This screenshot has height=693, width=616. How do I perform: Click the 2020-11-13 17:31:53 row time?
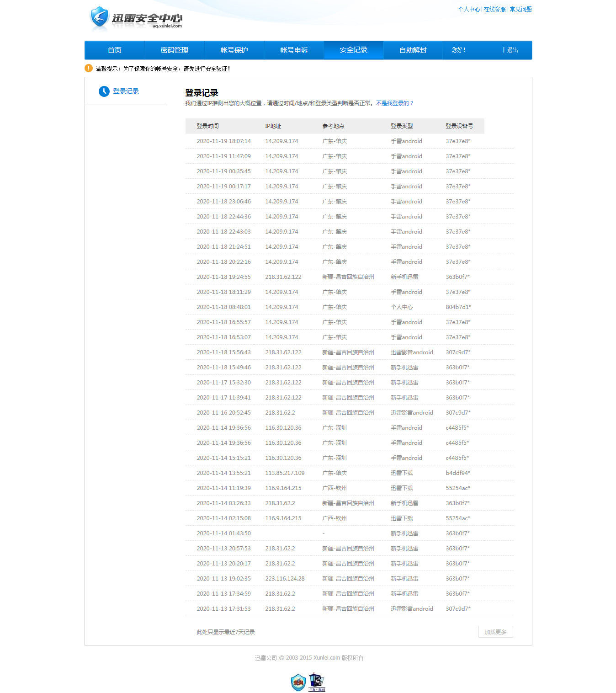click(223, 609)
